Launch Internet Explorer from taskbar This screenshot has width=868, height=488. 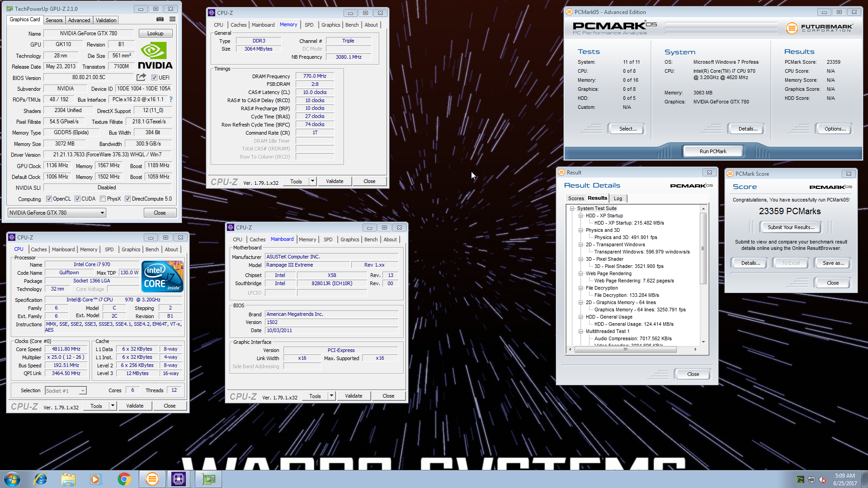41,479
